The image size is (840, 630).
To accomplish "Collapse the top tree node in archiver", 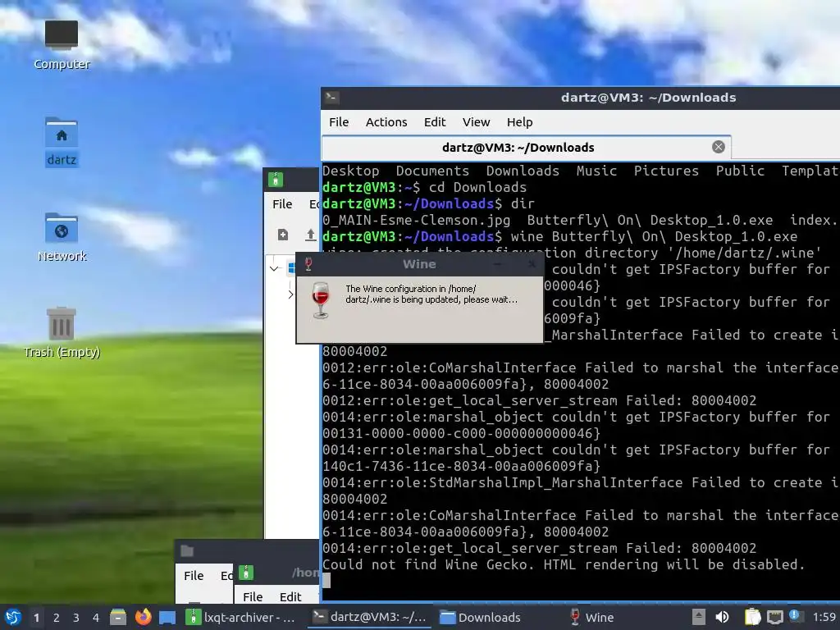I will pyautogui.click(x=274, y=268).
